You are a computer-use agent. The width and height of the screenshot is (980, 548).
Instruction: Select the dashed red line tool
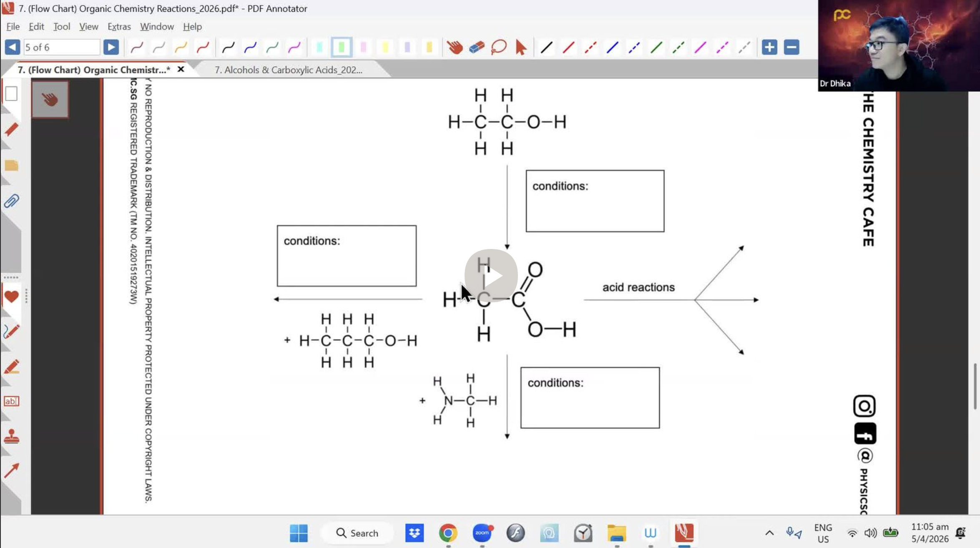pyautogui.click(x=591, y=48)
